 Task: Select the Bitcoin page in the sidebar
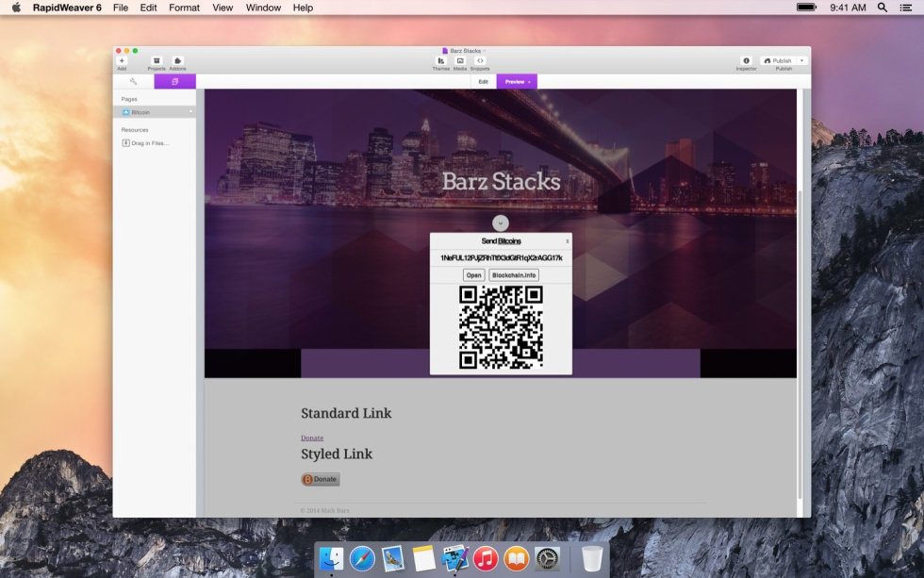(x=155, y=112)
